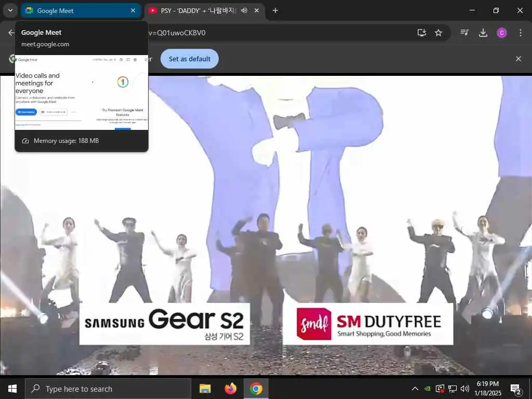Click the address bar URL text
532x399 pixels.
click(177, 33)
